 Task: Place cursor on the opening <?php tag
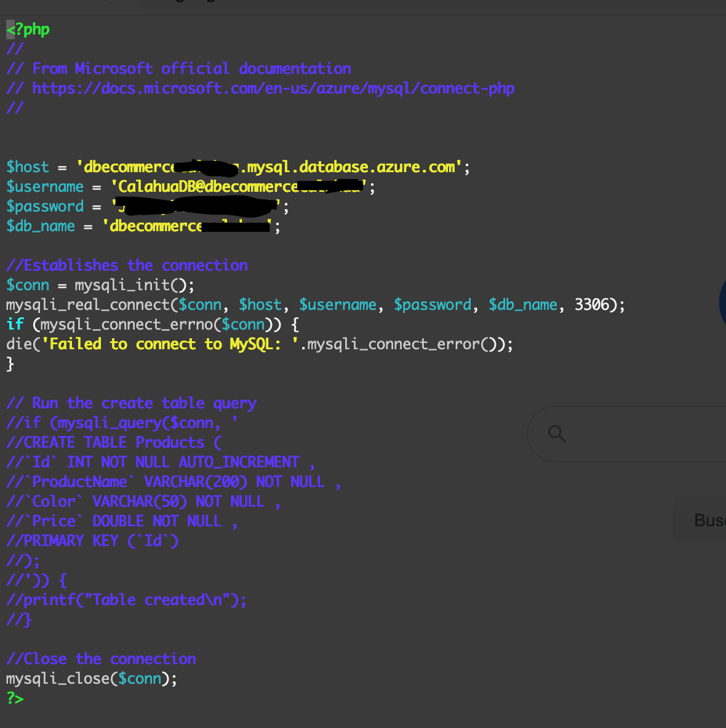point(28,30)
